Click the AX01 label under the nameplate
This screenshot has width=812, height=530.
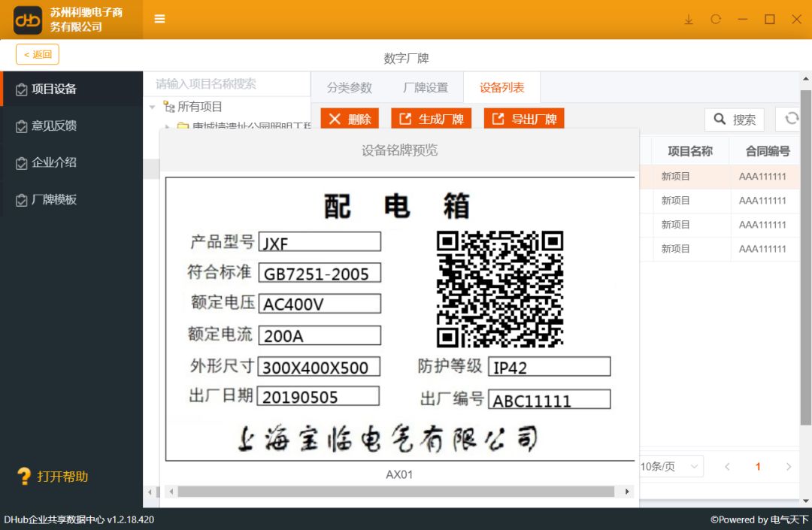tap(399, 474)
